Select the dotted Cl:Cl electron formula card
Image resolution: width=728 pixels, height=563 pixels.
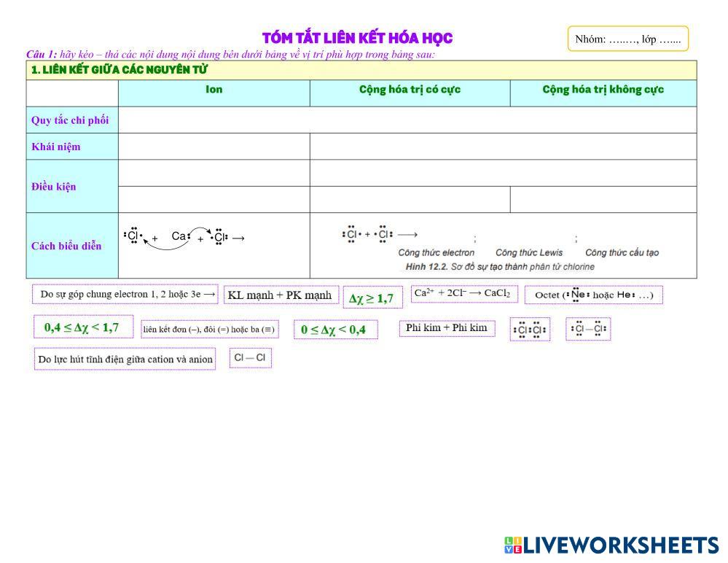tap(530, 330)
